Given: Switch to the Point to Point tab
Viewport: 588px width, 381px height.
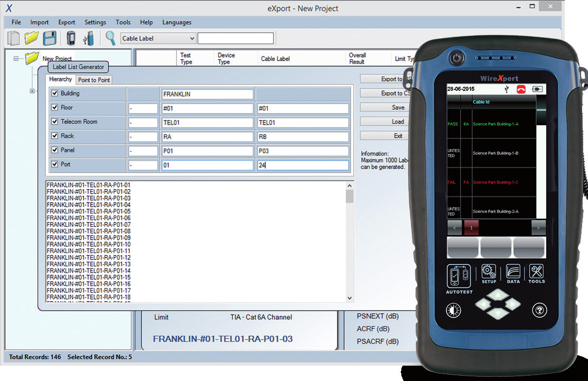Looking at the screenshot, I should coord(94,80).
